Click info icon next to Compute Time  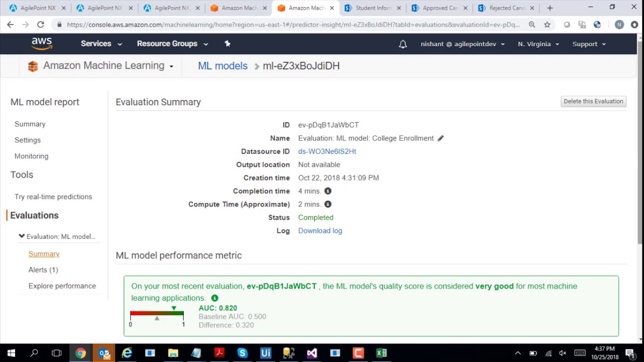click(x=328, y=204)
